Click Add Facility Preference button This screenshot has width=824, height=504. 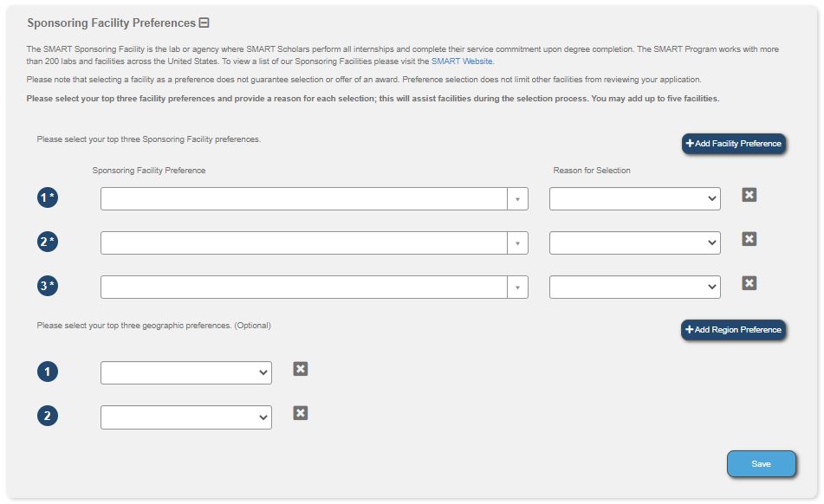[x=733, y=144]
